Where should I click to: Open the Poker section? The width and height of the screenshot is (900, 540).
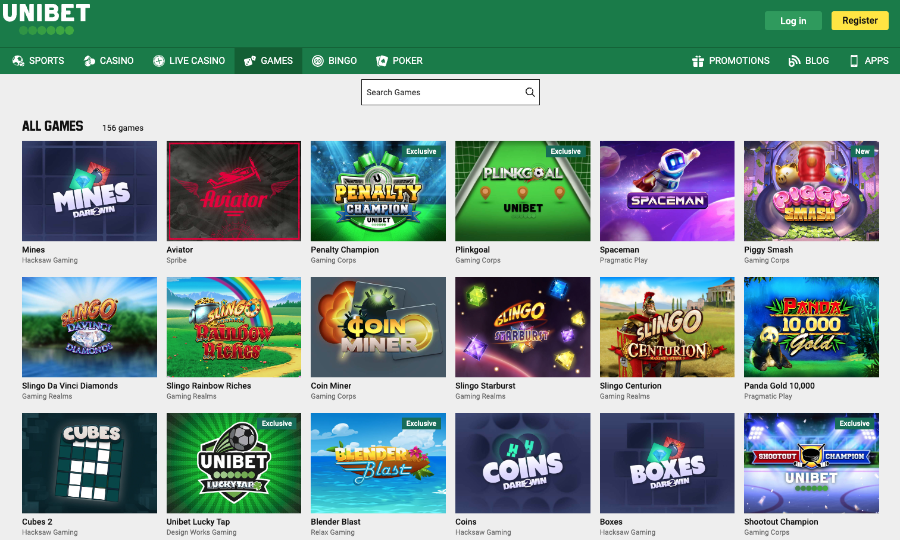point(399,61)
